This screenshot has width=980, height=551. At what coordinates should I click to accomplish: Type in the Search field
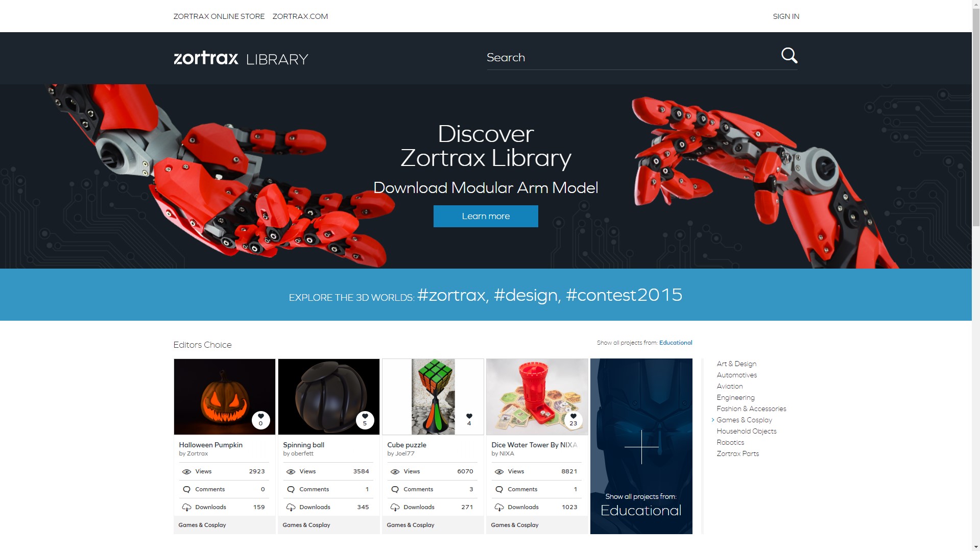click(631, 58)
